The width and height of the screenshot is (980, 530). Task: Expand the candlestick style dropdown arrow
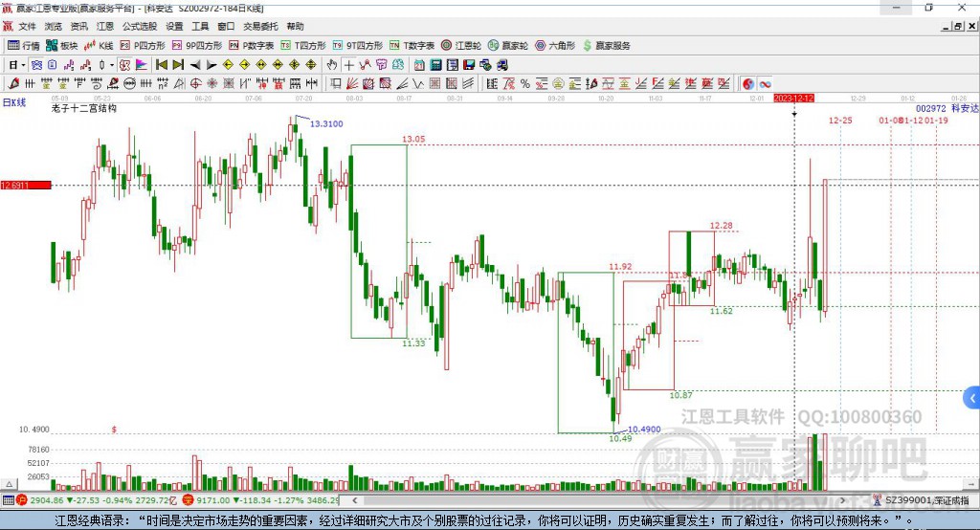coord(112,65)
